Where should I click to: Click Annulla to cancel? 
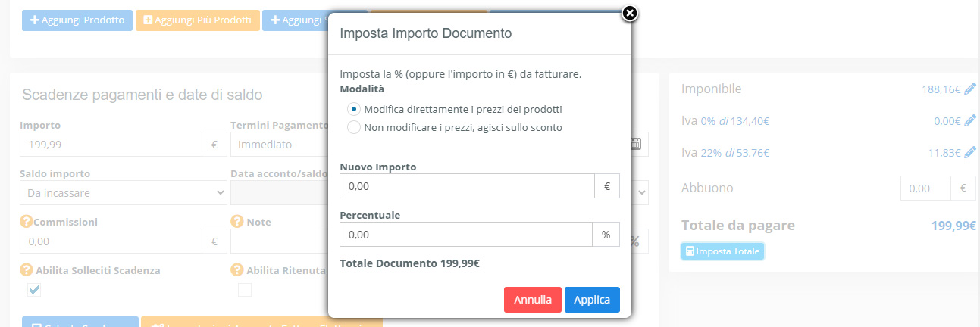(x=533, y=300)
